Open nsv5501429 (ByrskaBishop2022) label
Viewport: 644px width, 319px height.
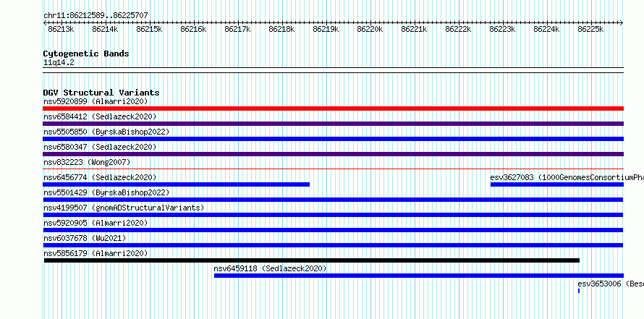(x=106, y=192)
